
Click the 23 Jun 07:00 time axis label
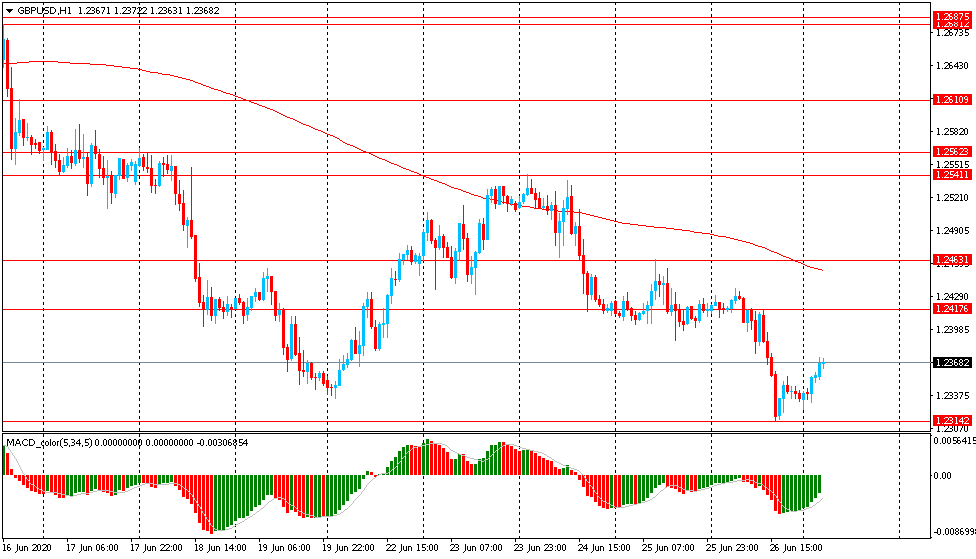pyautogui.click(x=476, y=548)
